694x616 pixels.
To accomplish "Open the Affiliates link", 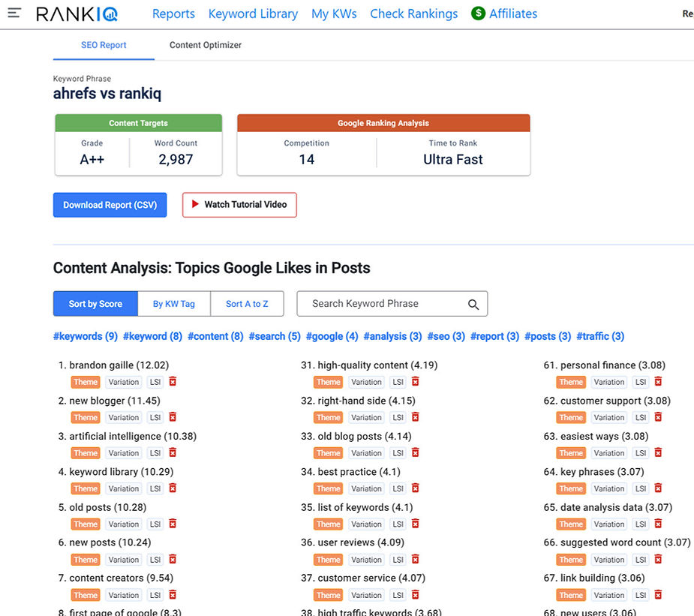I will click(513, 14).
